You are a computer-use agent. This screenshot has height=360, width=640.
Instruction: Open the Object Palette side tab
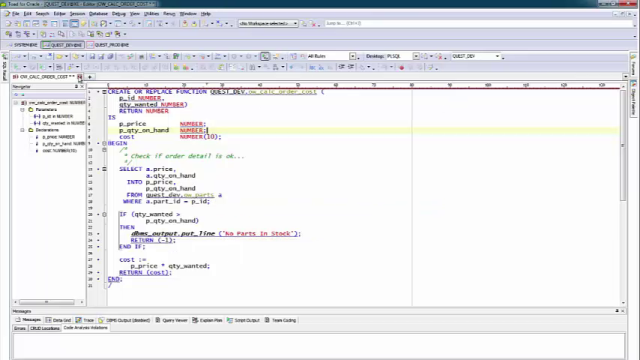tap(633, 98)
